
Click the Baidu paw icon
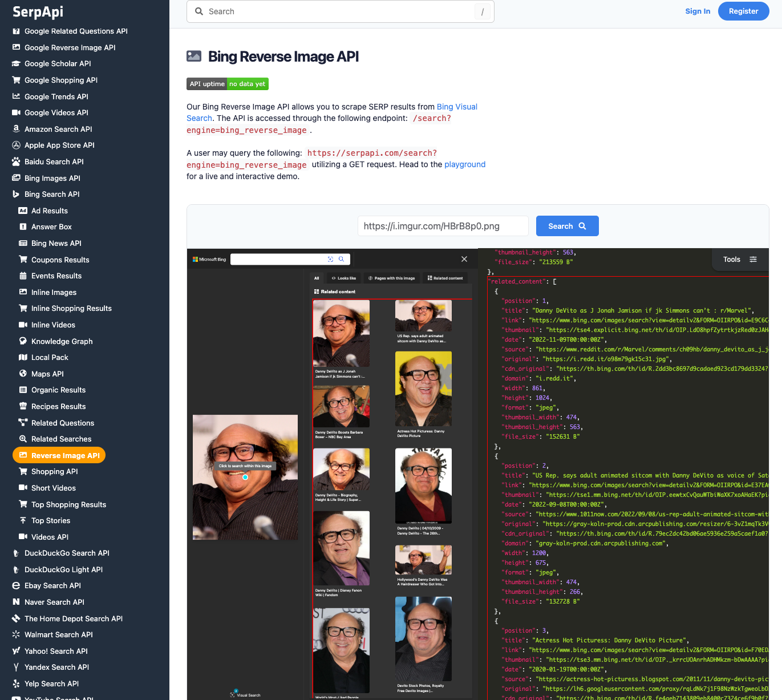[x=16, y=161]
